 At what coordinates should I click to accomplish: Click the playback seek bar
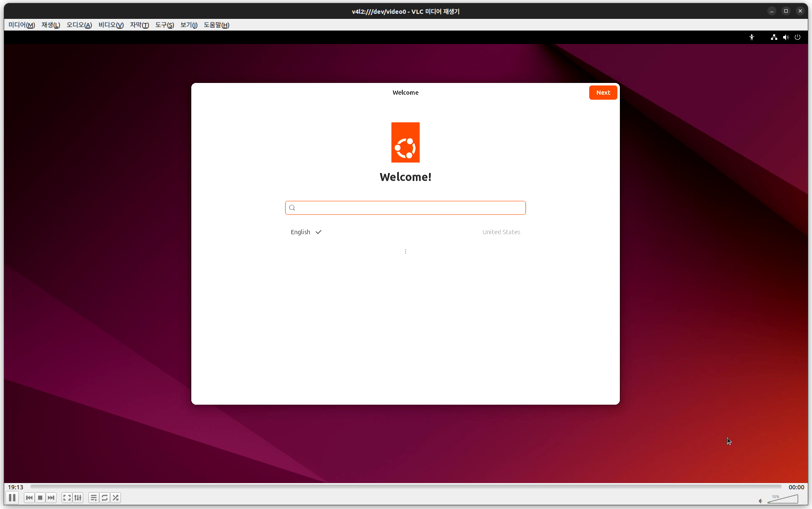406,487
